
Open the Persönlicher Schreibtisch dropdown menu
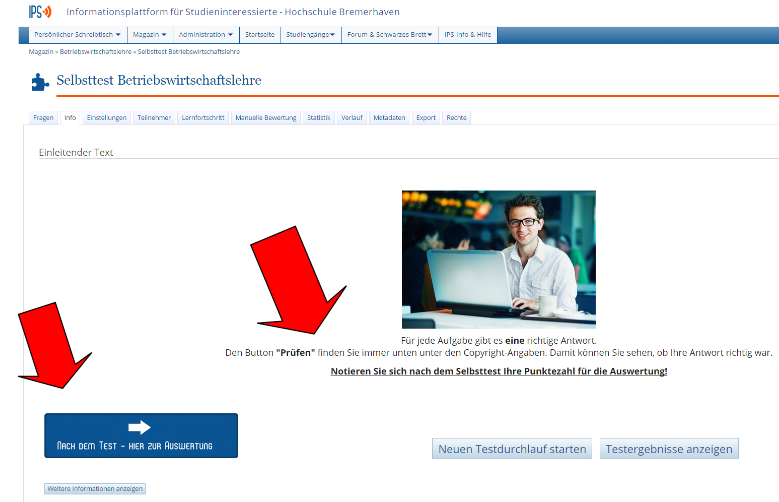click(77, 35)
